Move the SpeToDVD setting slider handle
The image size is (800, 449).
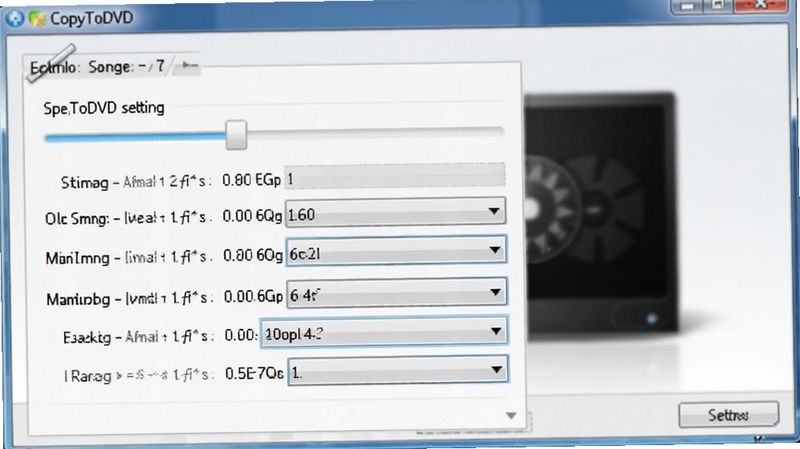point(236,135)
